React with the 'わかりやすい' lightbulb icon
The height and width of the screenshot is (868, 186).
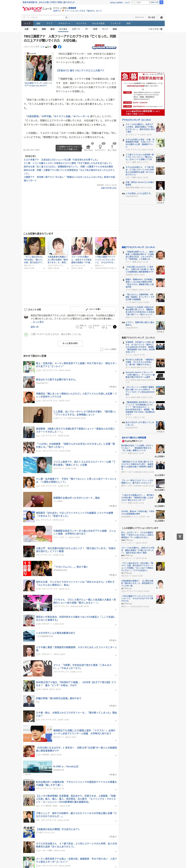(100, 147)
